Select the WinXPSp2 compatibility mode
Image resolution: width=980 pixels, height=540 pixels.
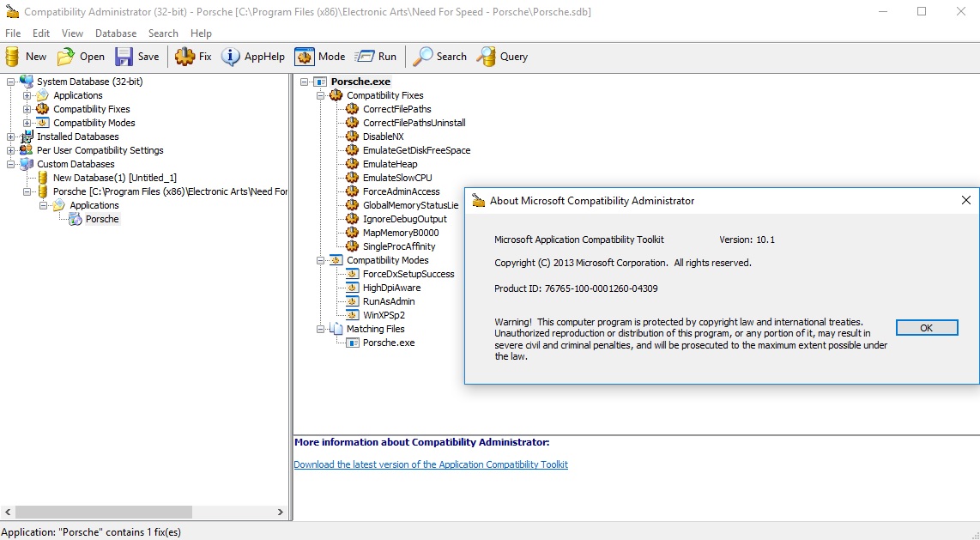[x=384, y=315]
